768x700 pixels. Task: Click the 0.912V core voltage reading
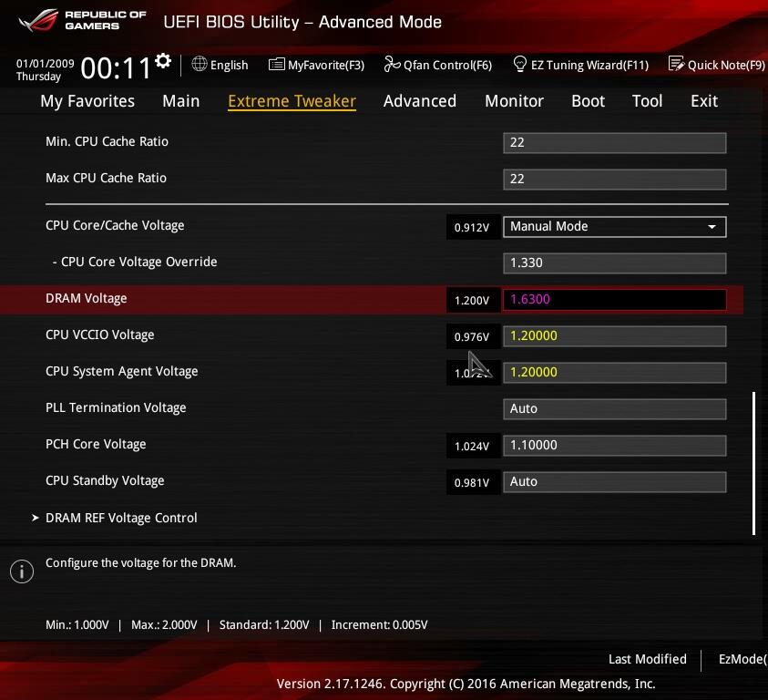[x=472, y=228]
